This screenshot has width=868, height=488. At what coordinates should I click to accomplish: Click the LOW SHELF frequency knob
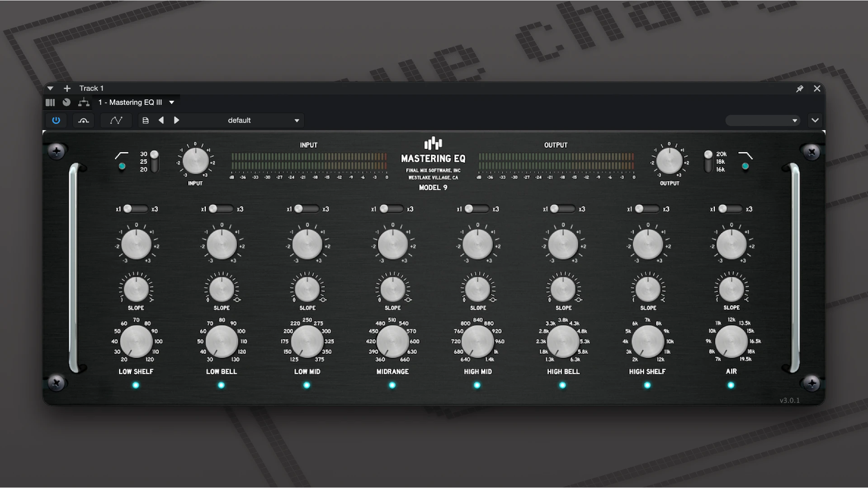136,341
